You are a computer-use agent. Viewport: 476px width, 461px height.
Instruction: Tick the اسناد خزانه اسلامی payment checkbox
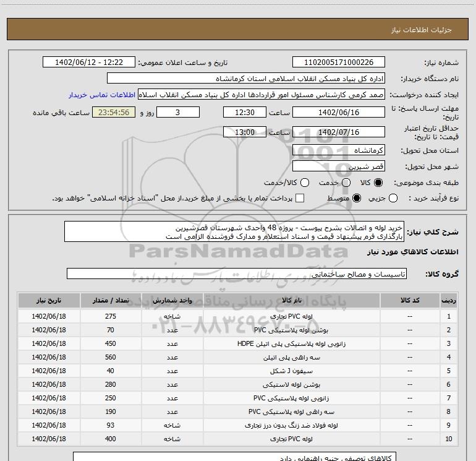pos(300,198)
